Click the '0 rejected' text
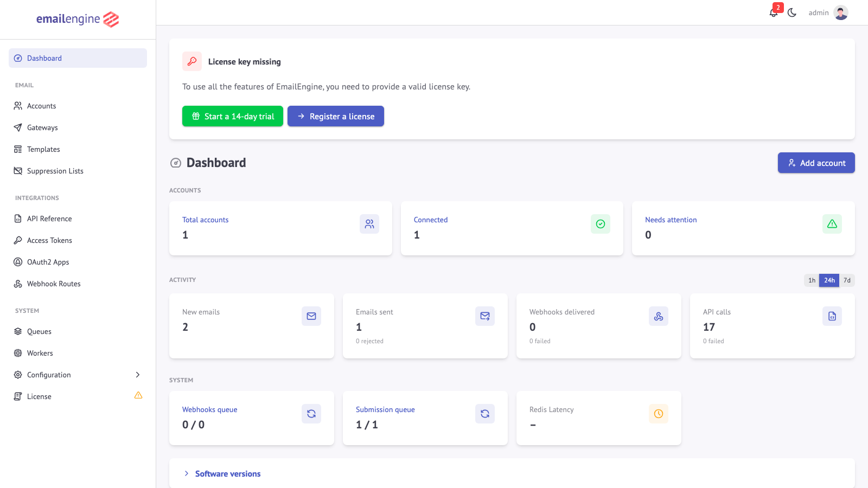The width and height of the screenshot is (868, 488). click(x=369, y=341)
